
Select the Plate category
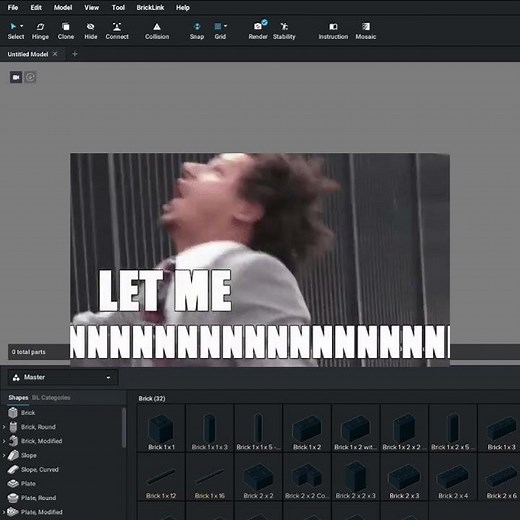point(28,483)
